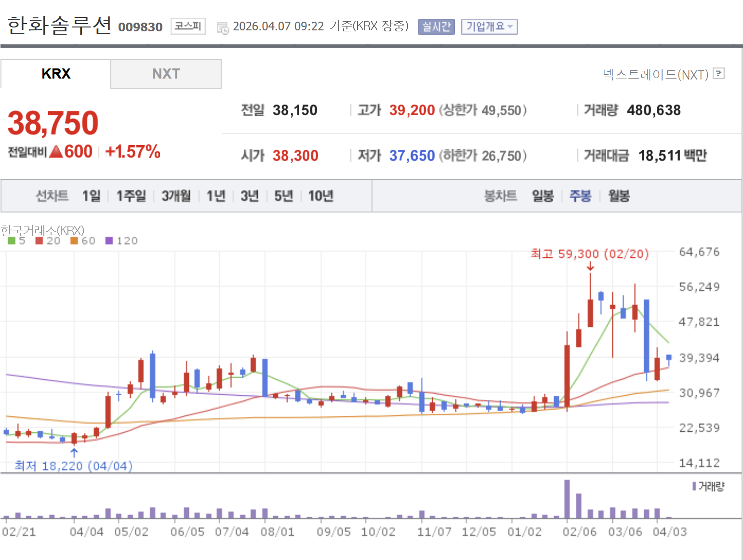
Task: Click the 코스피 market badge
Action: tap(188, 26)
